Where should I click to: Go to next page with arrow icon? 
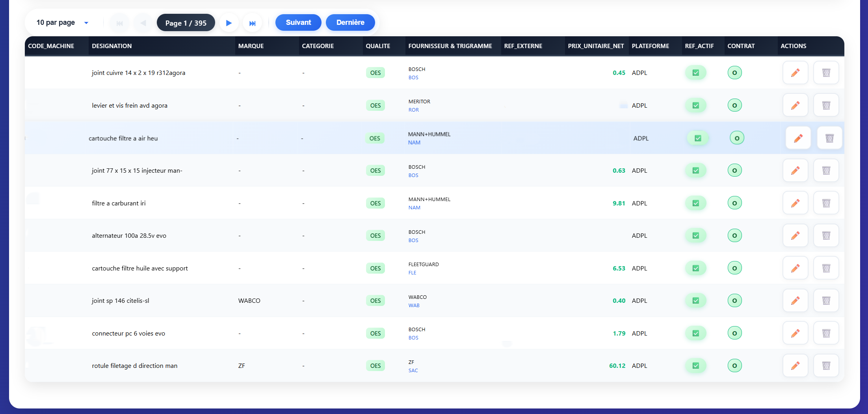pos(229,23)
